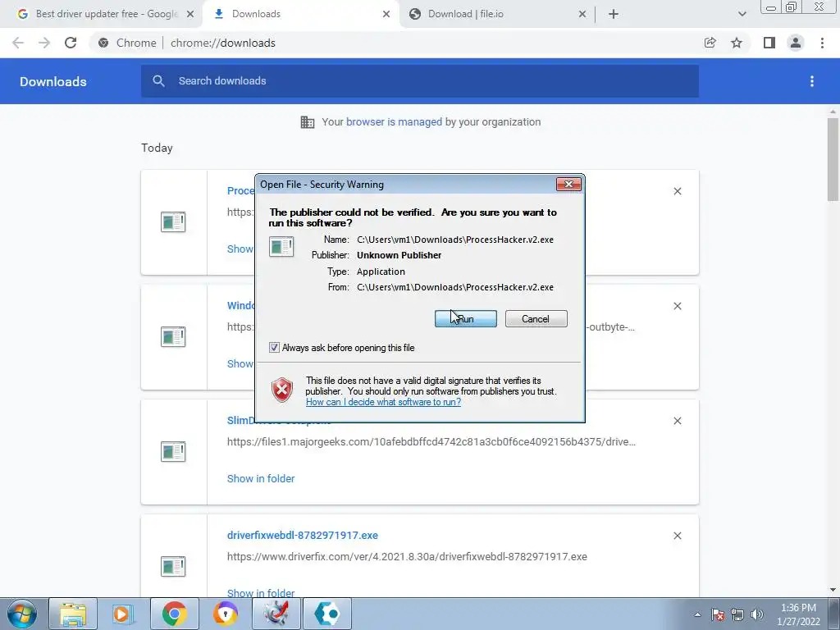
Task: Go forward to next page
Action: pyautogui.click(x=44, y=43)
